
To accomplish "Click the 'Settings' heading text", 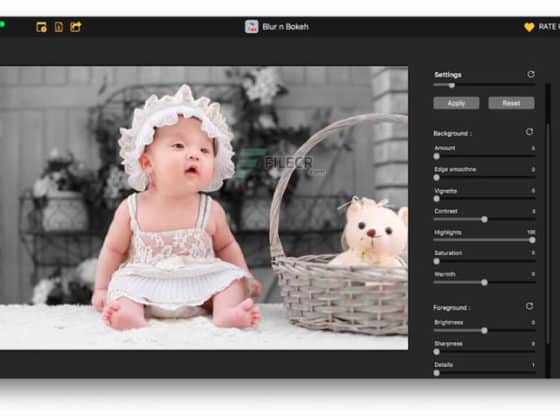I will point(448,75).
